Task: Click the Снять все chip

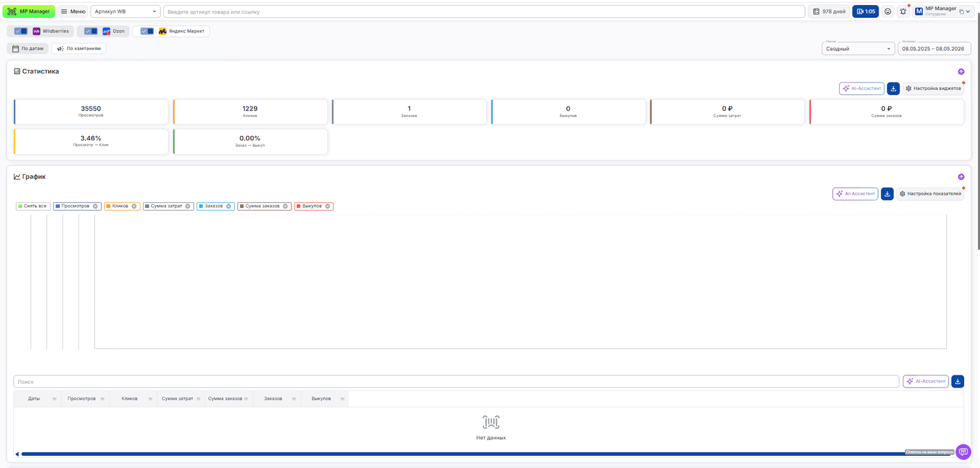Action: [x=33, y=206]
